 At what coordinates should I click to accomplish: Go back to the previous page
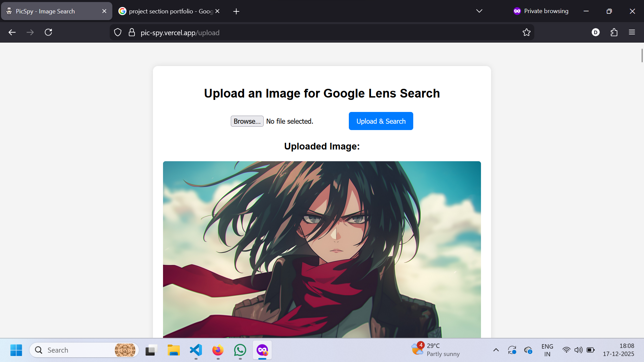pyautogui.click(x=12, y=32)
